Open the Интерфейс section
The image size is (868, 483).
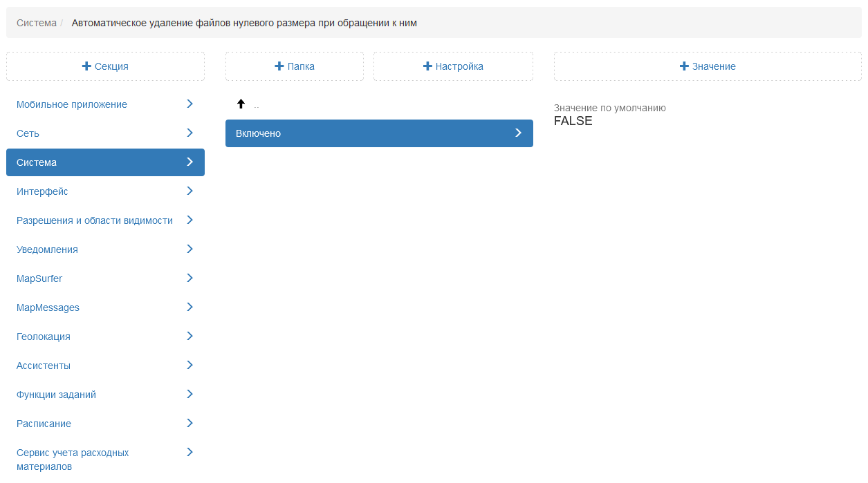coord(105,191)
